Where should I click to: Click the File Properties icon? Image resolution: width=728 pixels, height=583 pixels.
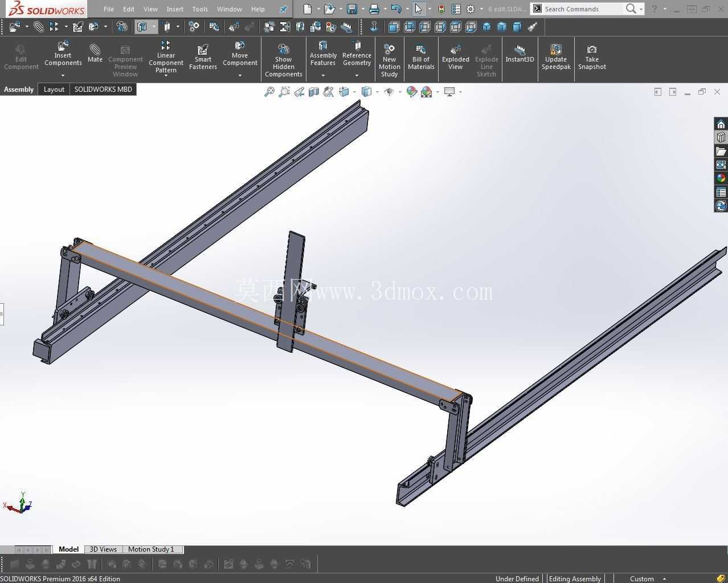click(456, 9)
